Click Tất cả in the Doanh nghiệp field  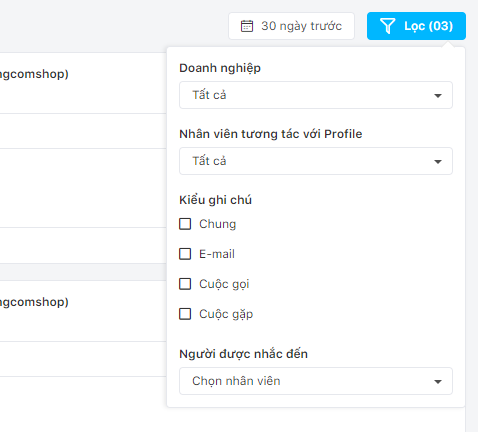[x=209, y=95]
